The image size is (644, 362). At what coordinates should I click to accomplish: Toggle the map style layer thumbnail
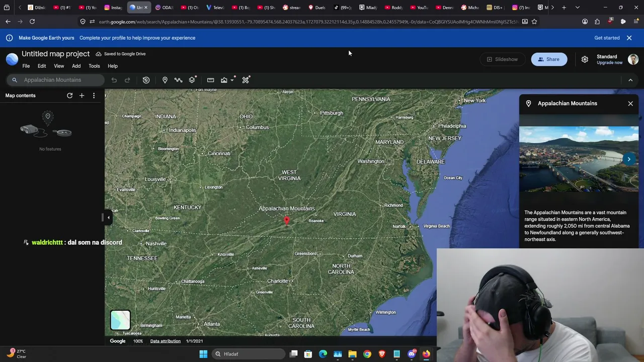tap(120, 320)
